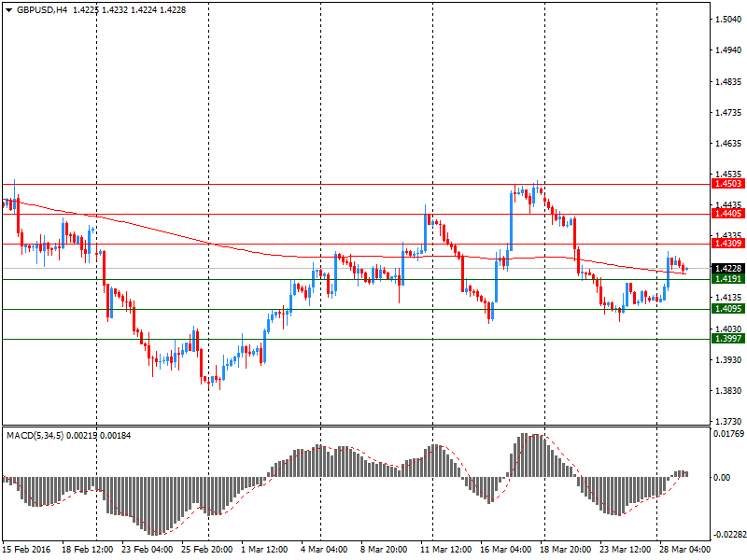
Task: Select the 1.3930 price scale value
Action: 728,360
